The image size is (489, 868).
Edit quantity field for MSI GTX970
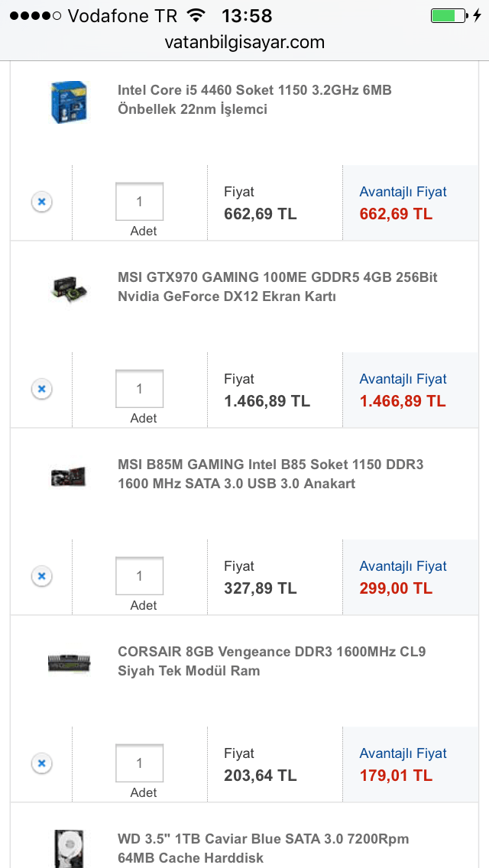click(139, 389)
